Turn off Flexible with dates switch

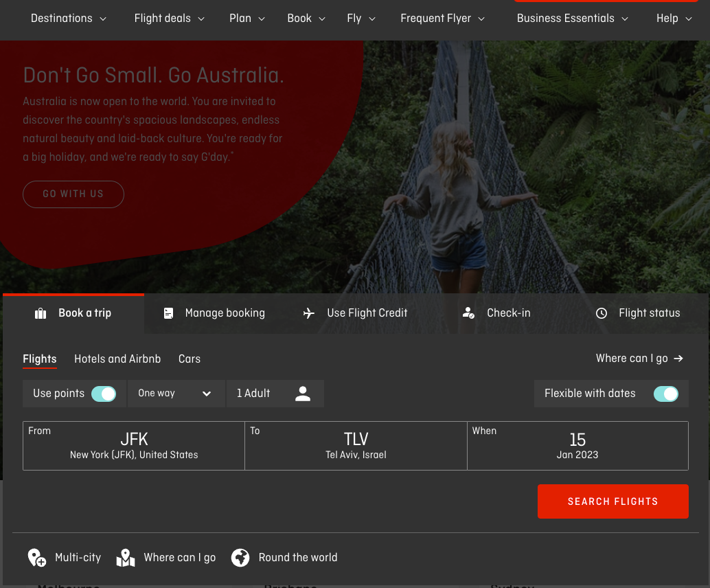(666, 394)
